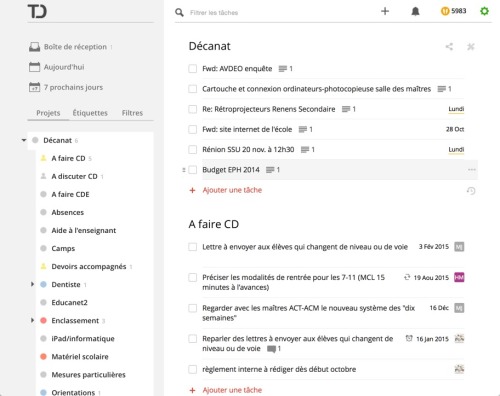500x396 pixels.
Task: Add a quick task with plus icon
Action: pyautogui.click(x=385, y=11)
